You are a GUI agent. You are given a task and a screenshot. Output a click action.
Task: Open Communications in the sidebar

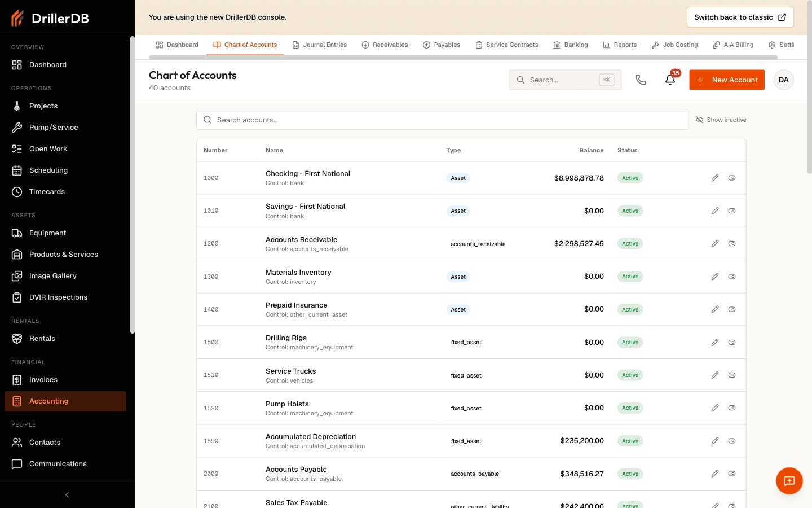click(65, 464)
